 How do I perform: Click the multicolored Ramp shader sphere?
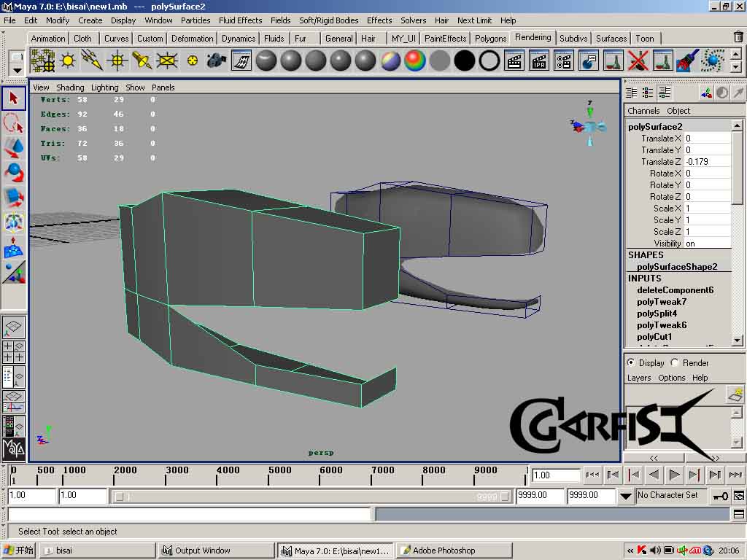tap(415, 61)
